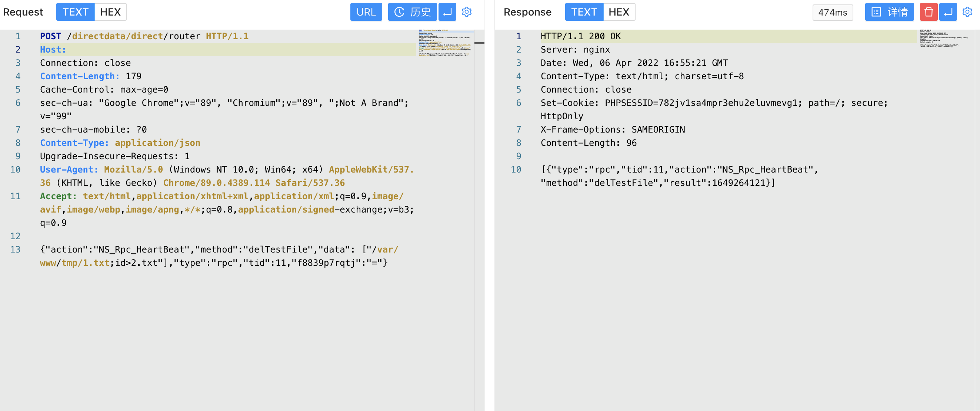The width and height of the screenshot is (980, 411).
Task: Click Request word-wrap return arrow icon
Action: pos(447,12)
